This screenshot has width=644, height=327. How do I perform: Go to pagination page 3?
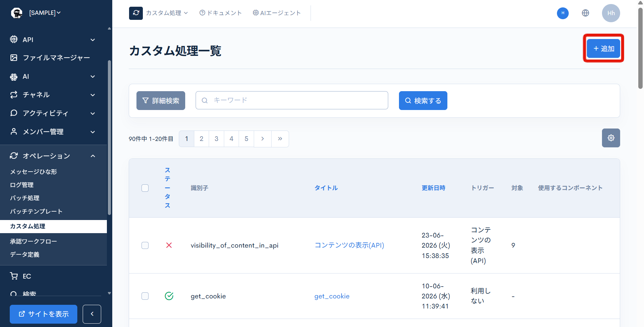pyautogui.click(x=216, y=139)
